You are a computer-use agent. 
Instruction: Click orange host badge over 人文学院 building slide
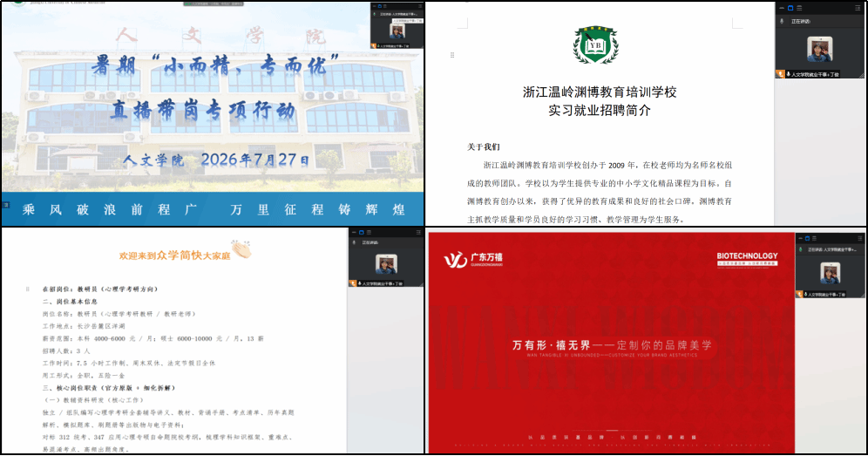(374, 46)
